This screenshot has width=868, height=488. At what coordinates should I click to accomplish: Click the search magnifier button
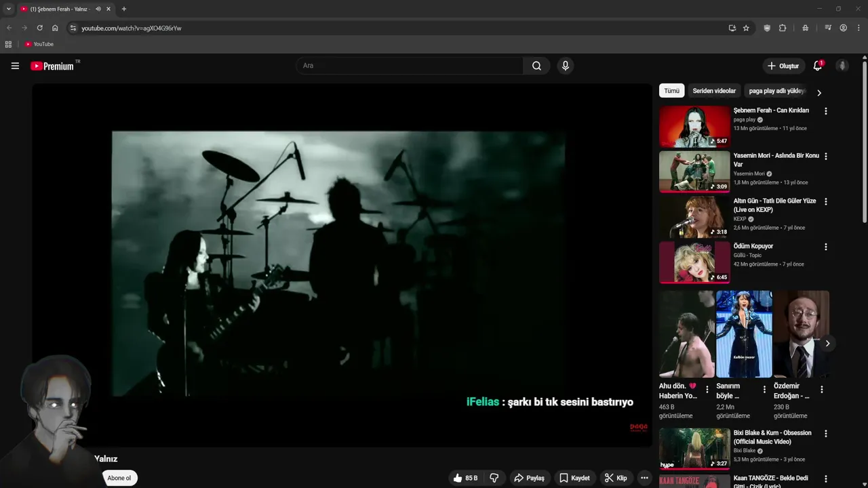(x=536, y=66)
